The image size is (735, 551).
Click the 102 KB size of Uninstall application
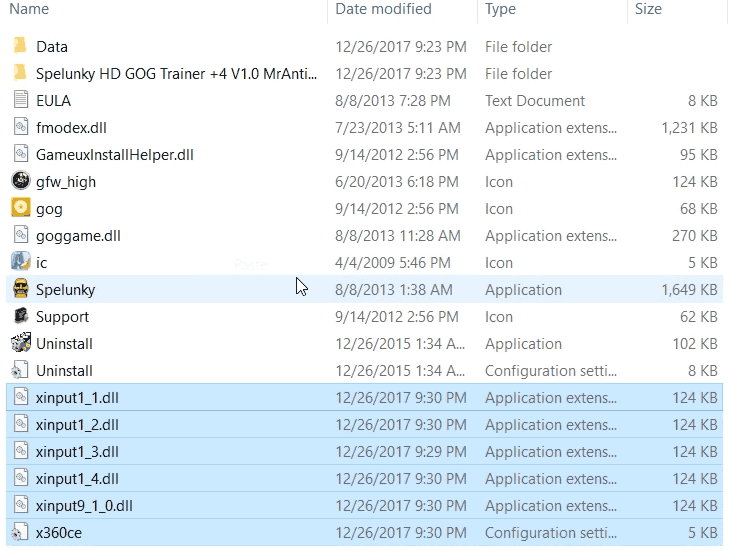coord(695,344)
